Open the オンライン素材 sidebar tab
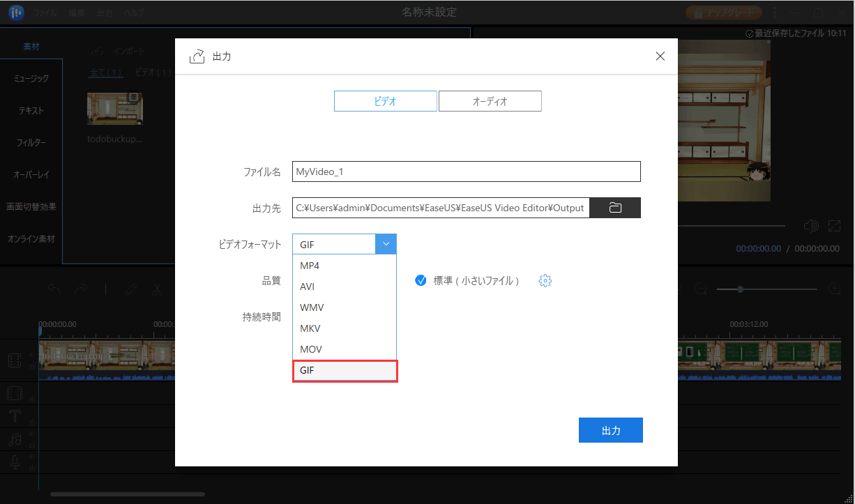Viewport: 855px width, 504px height. 31,239
